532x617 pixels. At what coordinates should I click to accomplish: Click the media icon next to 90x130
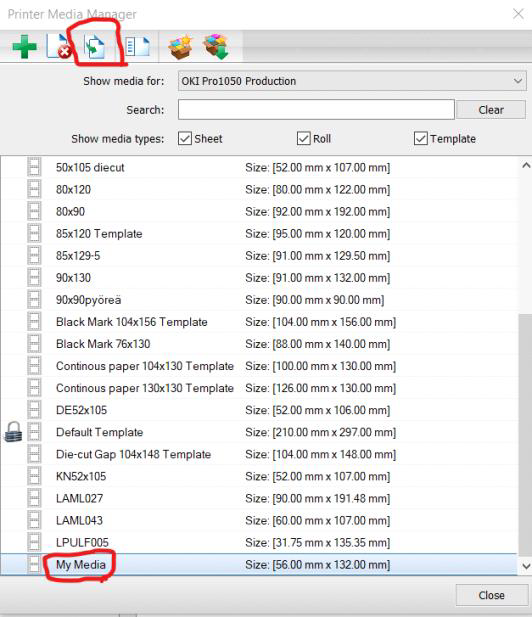[x=34, y=277]
